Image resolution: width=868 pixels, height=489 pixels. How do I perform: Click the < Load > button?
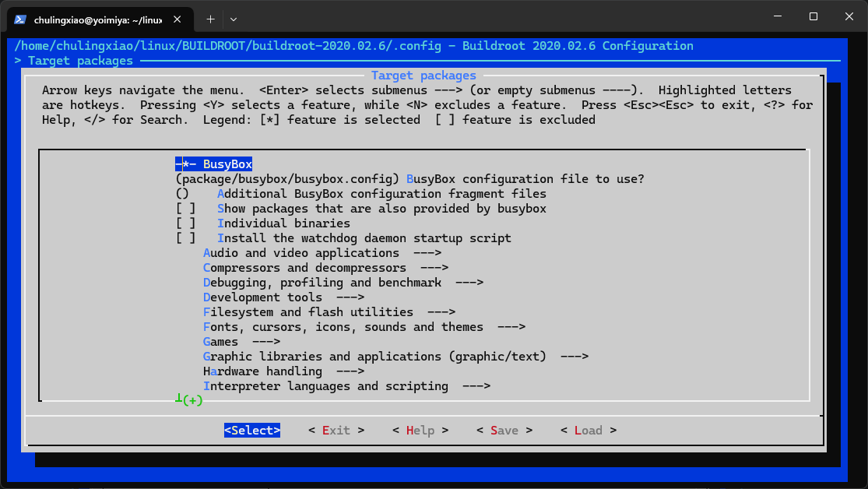click(589, 431)
